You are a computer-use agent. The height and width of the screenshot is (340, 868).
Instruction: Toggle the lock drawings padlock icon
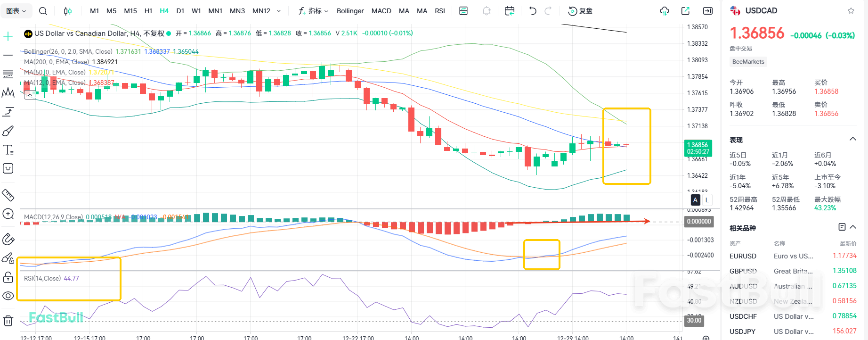[x=8, y=277]
